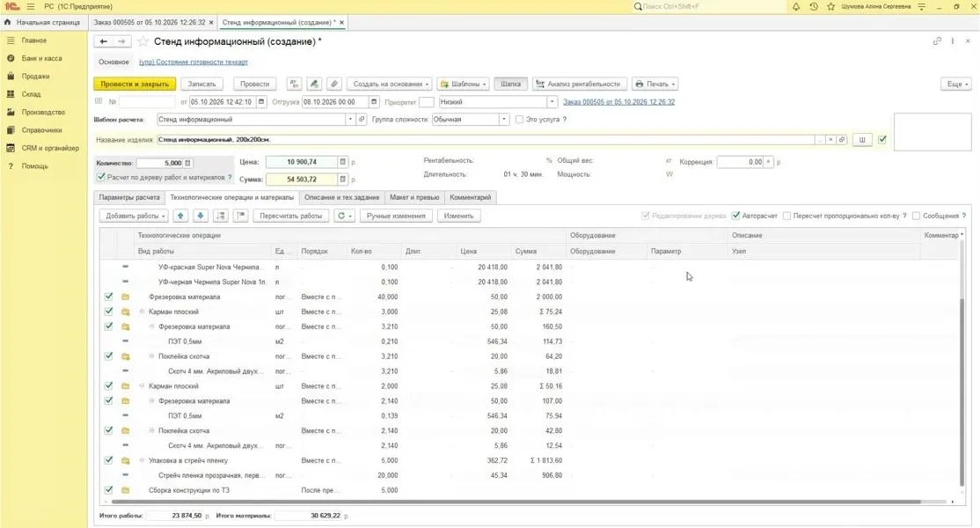Viewport: 980px width, 528px height.
Task: Open the main hamburger menu
Action: (31, 6)
